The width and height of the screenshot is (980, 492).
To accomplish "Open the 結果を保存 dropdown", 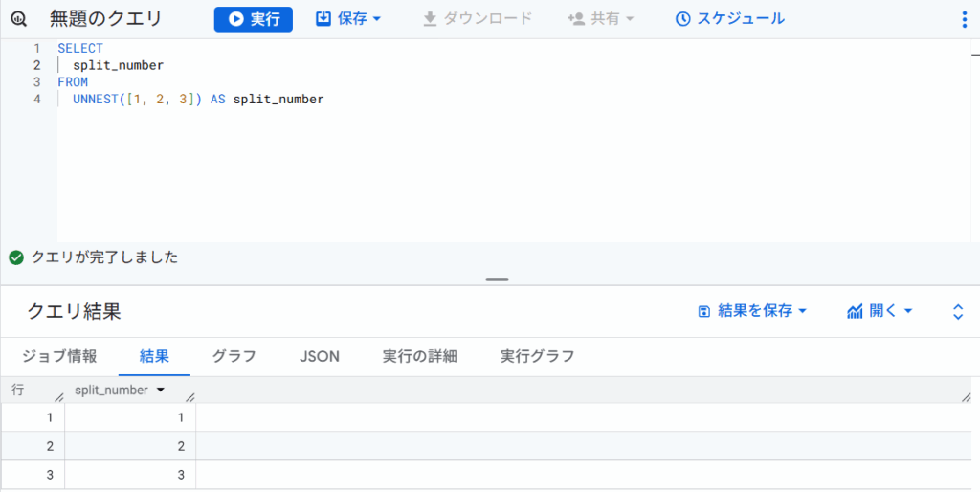I will [752, 311].
